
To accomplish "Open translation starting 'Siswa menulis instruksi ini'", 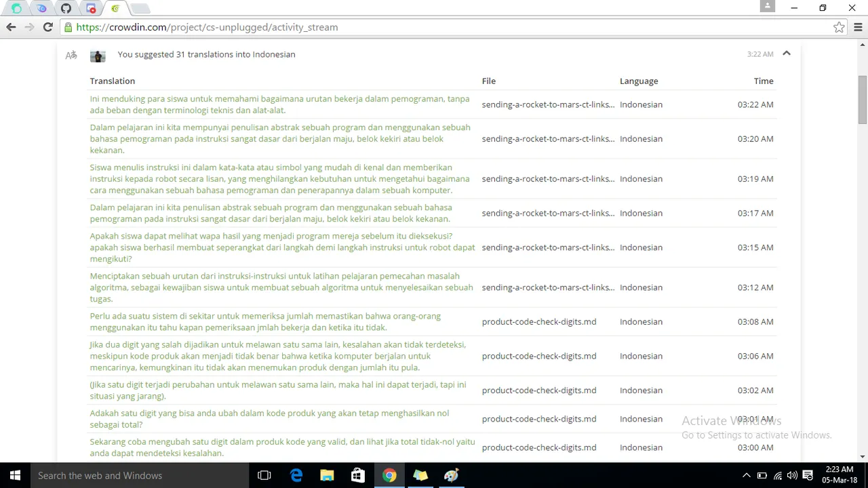I will click(x=279, y=179).
